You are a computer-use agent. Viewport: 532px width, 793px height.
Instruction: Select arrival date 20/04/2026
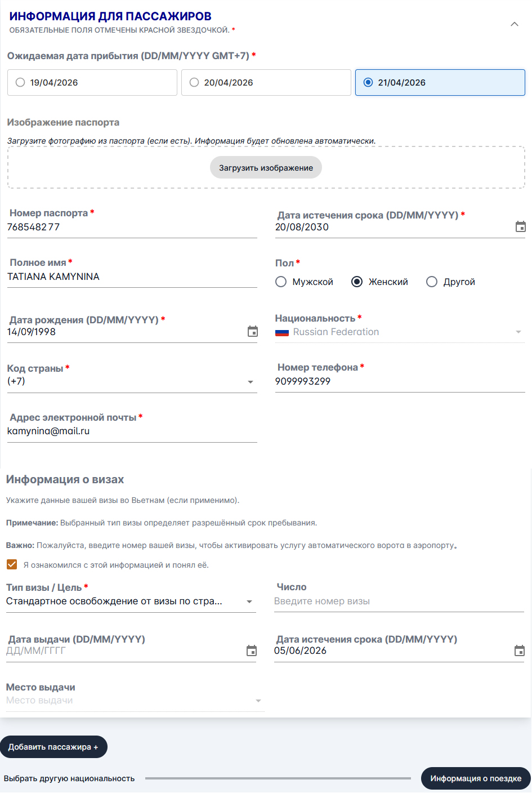[x=194, y=82]
